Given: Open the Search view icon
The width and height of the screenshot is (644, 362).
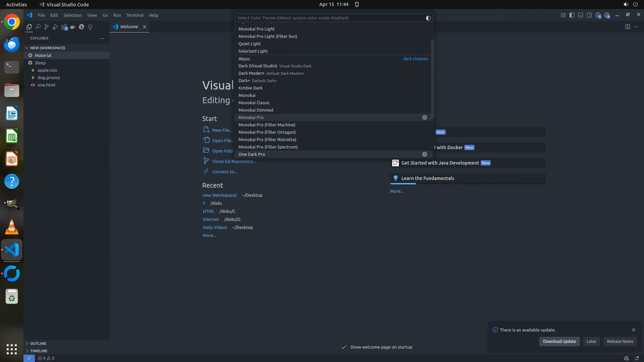Looking at the screenshot, I should [x=38, y=27].
